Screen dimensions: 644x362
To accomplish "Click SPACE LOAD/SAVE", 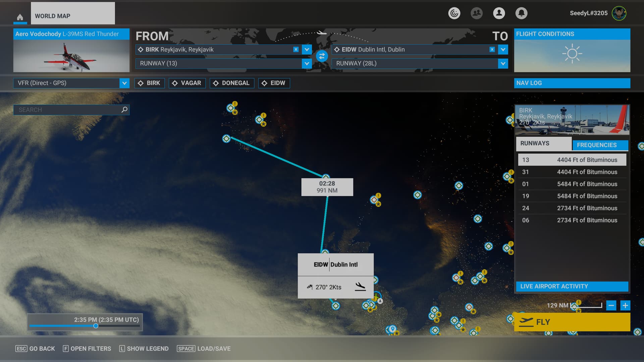I will pyautogui.click(x=204, y=349).
